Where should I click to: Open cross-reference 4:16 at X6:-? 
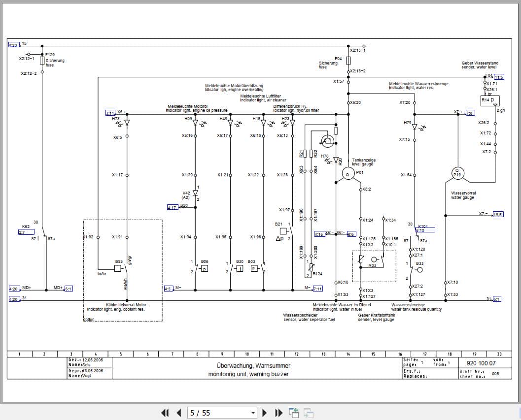[x=319, y=234]
